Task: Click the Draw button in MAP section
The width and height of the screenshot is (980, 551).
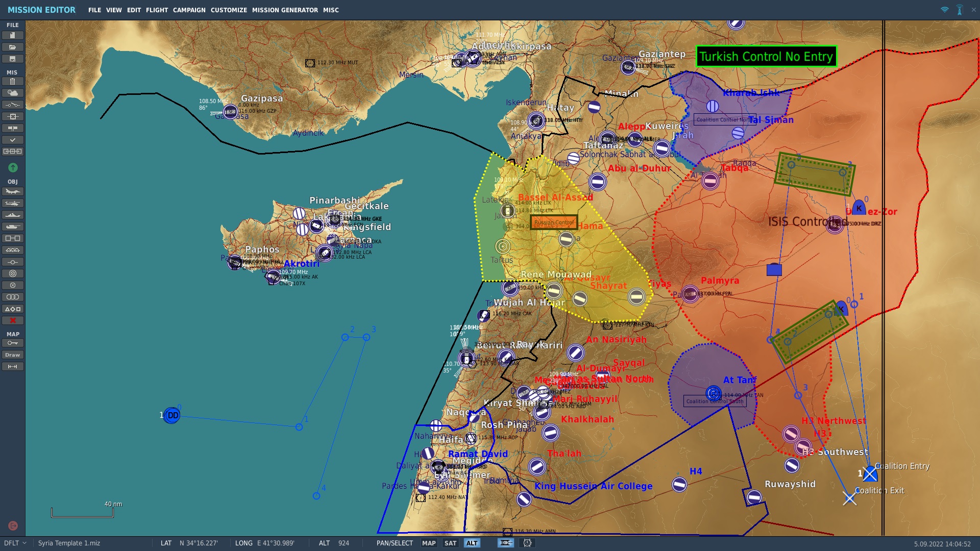Action: [x=13, y=355]
